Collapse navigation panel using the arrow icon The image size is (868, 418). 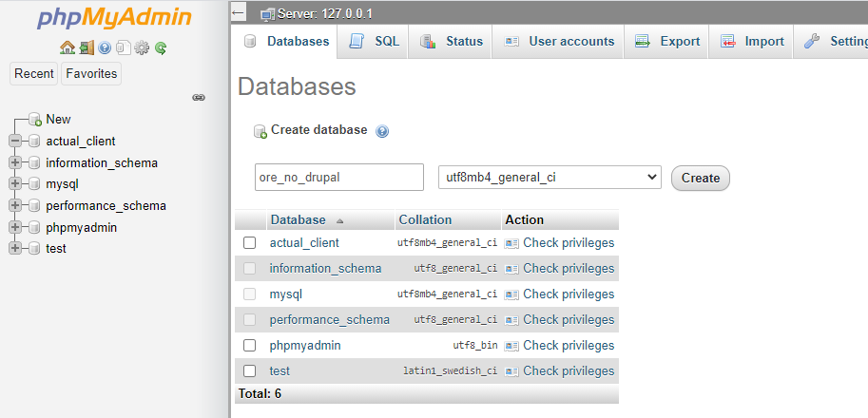(x=239, y=12)
